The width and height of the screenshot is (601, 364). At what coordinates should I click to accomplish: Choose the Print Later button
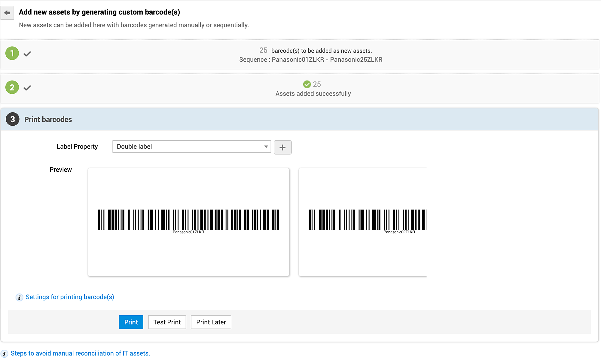point(211,322)
